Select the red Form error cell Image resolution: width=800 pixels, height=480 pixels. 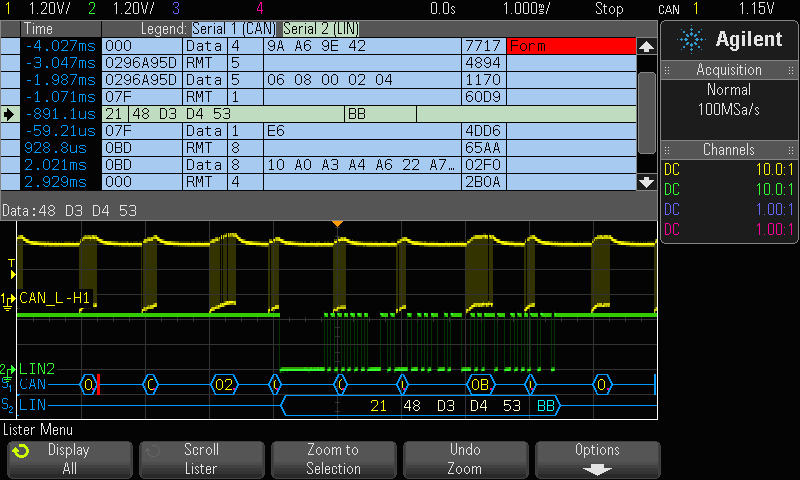(x=571, y=46)
